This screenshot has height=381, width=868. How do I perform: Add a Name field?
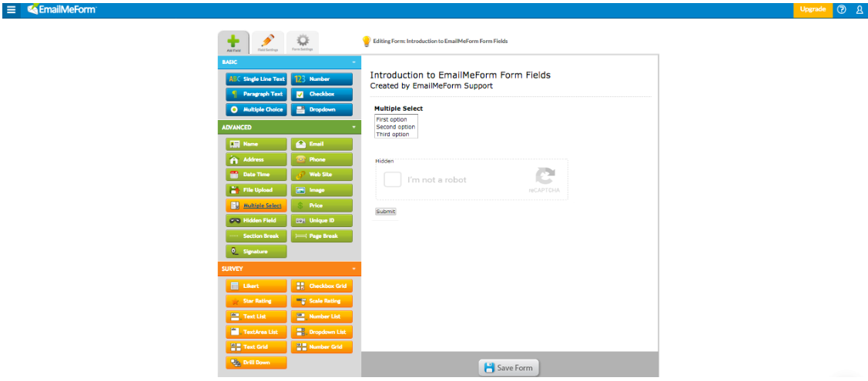[x=256, y=144]
